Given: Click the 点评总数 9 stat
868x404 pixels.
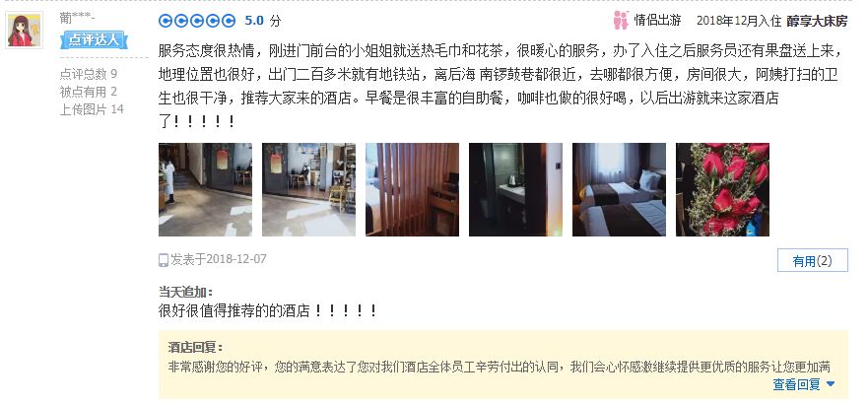Looking at the screenshot, I should (89, 74).
